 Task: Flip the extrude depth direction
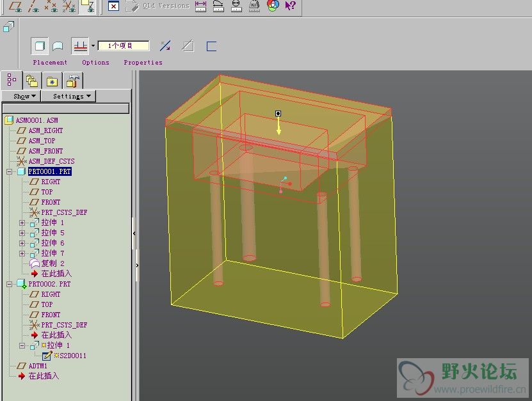[166, 46]
